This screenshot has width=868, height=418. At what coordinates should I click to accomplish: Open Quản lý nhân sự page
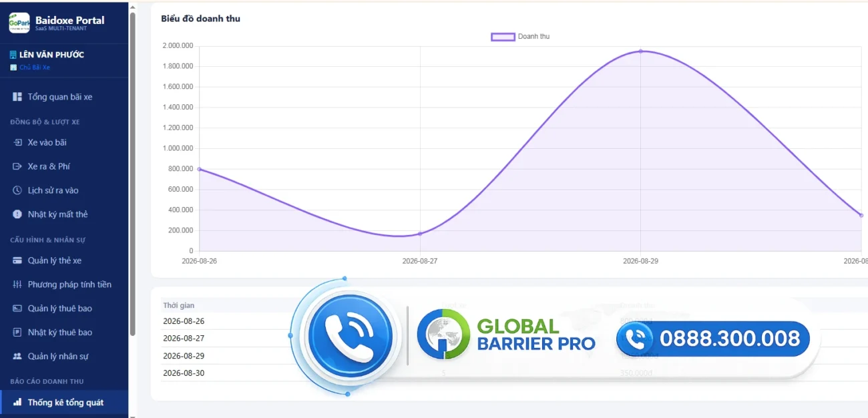click(x=64, y=357)
